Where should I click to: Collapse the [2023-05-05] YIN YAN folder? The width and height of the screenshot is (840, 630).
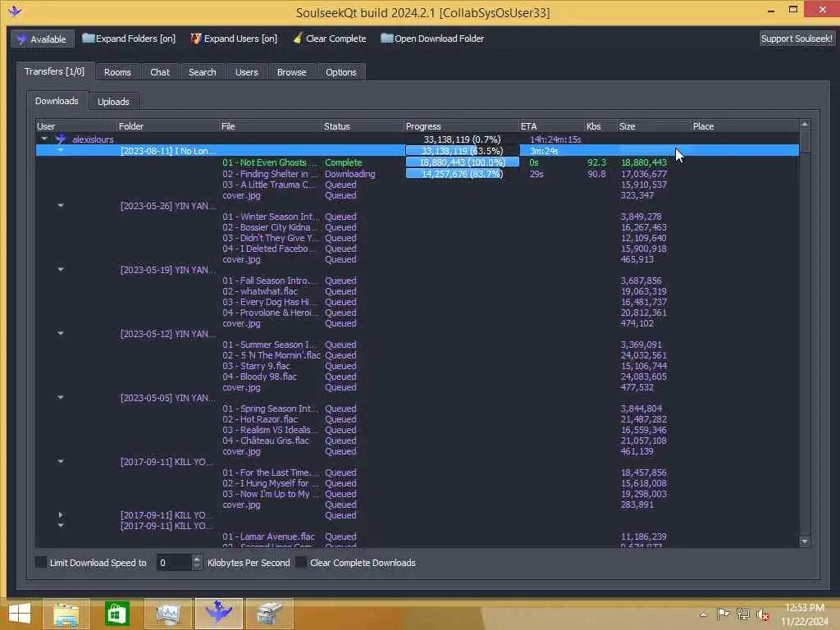coord(61,397)
